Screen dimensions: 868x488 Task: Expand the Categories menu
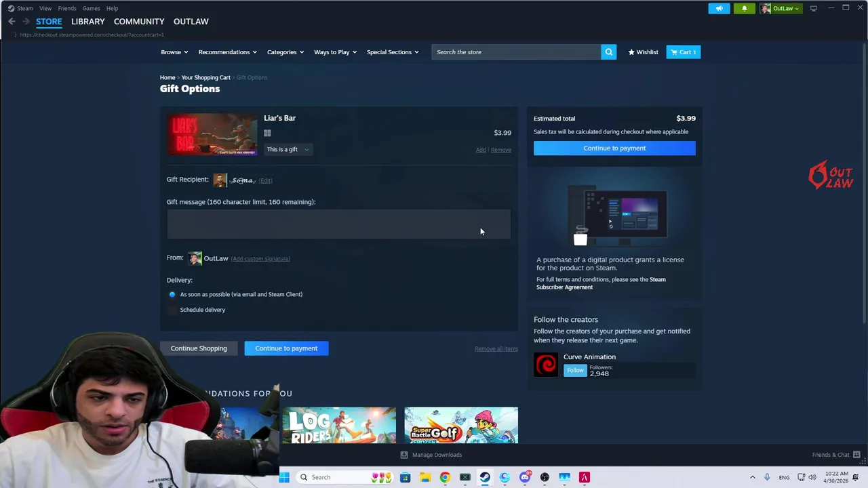[285, 52]
